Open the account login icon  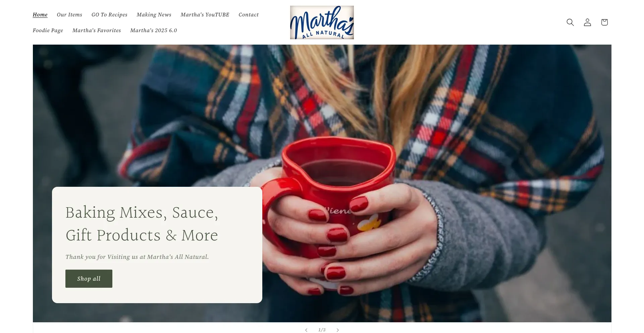tap(587, 22)
